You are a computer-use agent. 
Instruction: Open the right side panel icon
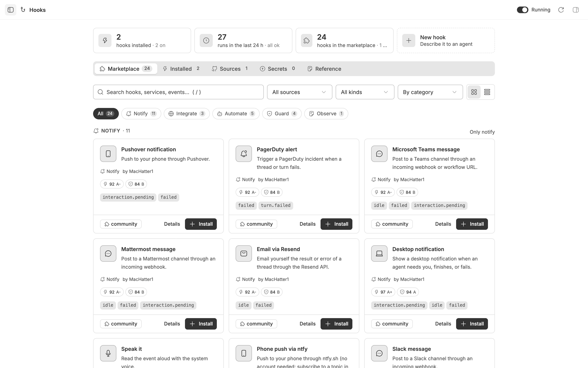click(x=576, y=10)
